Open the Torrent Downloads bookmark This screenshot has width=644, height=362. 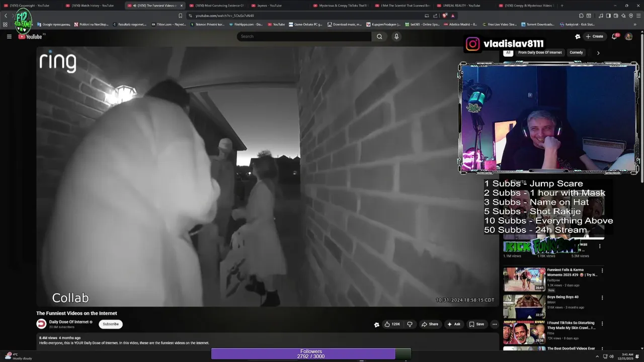pos(538,24)
